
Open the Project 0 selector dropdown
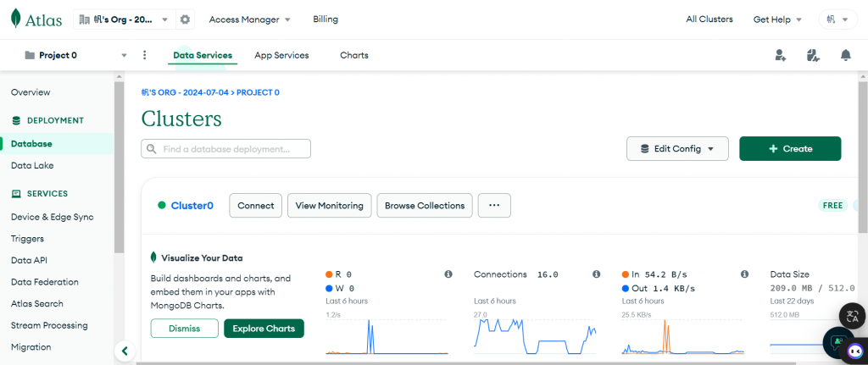click(x=75, y=55)
